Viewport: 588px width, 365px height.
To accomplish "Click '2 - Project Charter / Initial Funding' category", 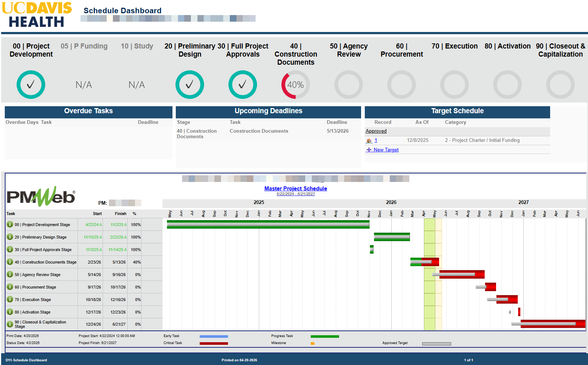I will (482, 140).
